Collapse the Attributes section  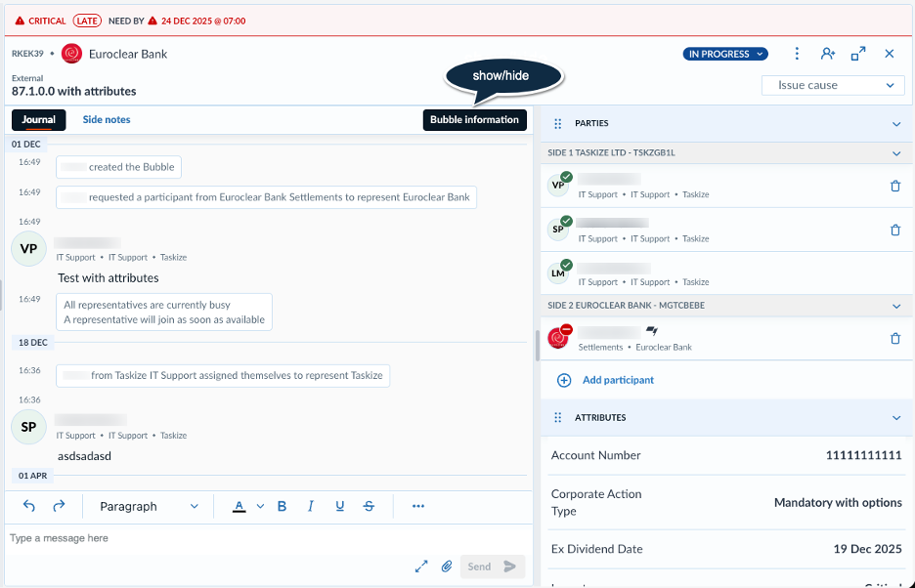(896, 418)
